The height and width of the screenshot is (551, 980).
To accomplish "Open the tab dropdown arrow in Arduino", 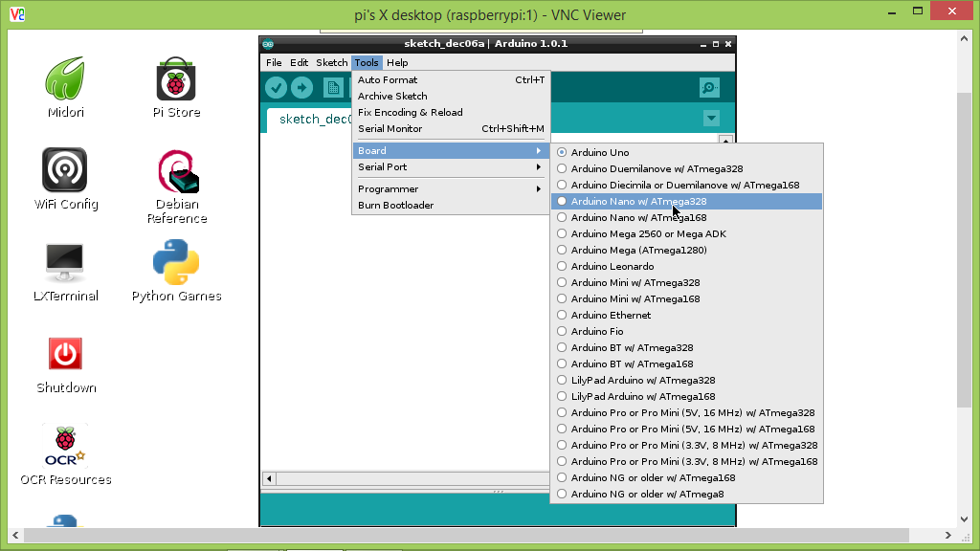I will 711,118.
